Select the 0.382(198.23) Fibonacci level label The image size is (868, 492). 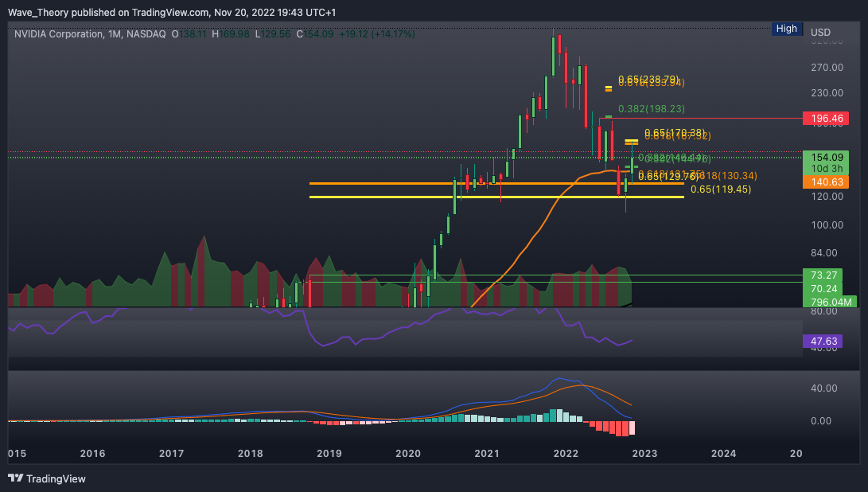click(x=652, y=109)
